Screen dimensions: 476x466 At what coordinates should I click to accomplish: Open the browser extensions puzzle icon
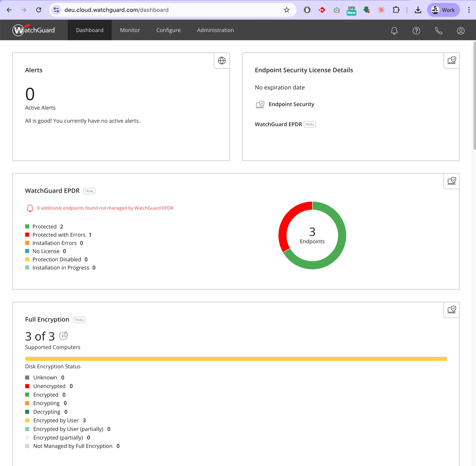coord(396,10)
